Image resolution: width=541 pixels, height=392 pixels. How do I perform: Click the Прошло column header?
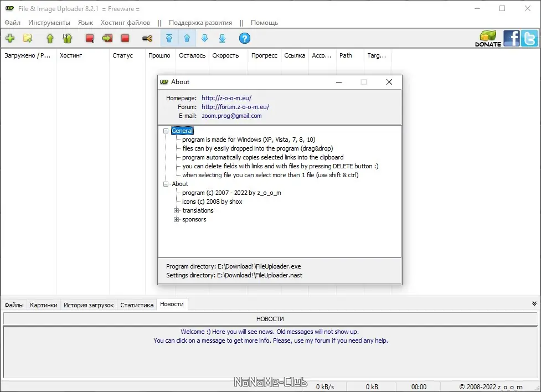coord(161,55)
